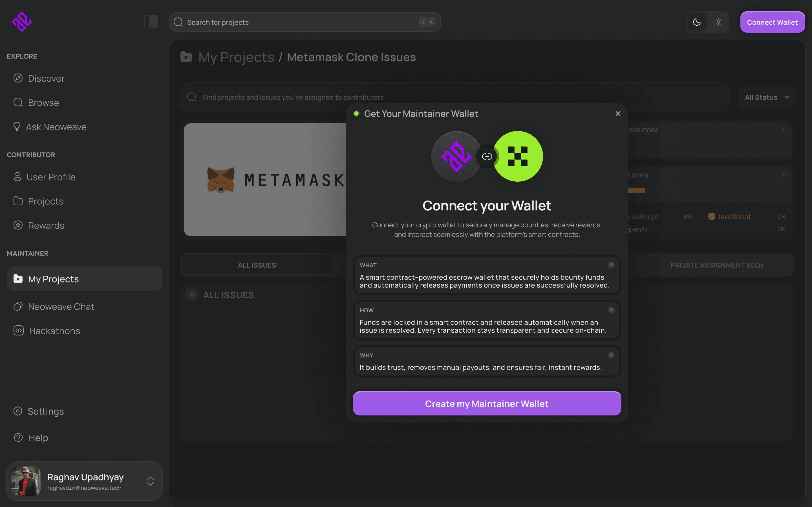Image resolution: width=812 pixels, height=507 pixels.
Task: Open the Rewards page
Action: pyautogui.click(x=46, y=225)
